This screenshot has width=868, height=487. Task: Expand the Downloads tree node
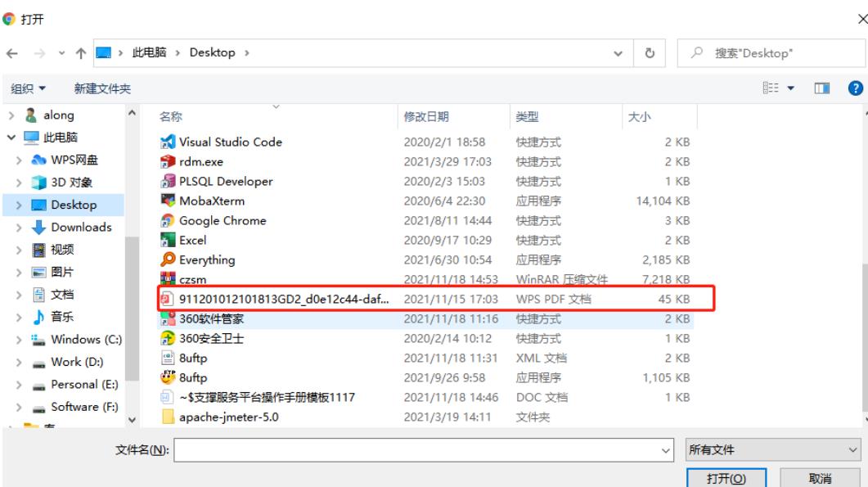coord(19,228)
